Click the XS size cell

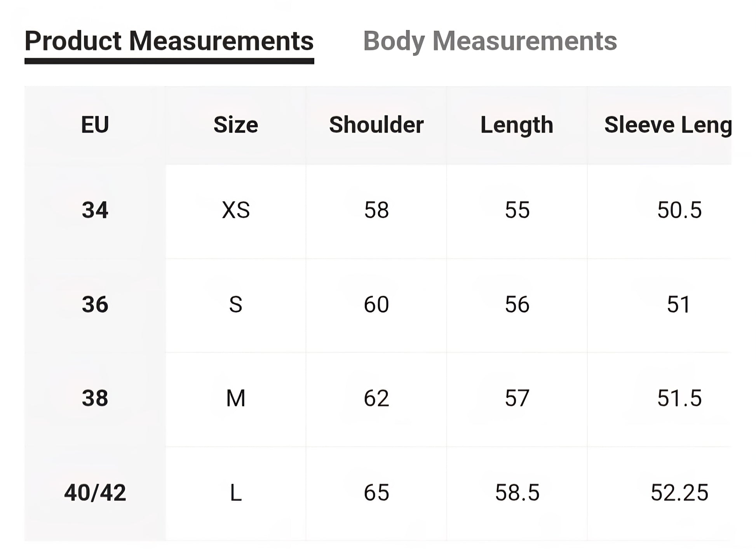coord(236,211)
